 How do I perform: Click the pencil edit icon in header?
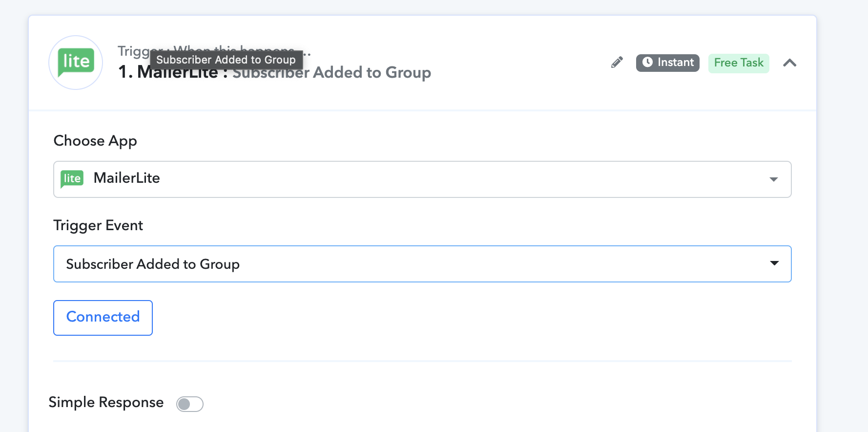617,63
